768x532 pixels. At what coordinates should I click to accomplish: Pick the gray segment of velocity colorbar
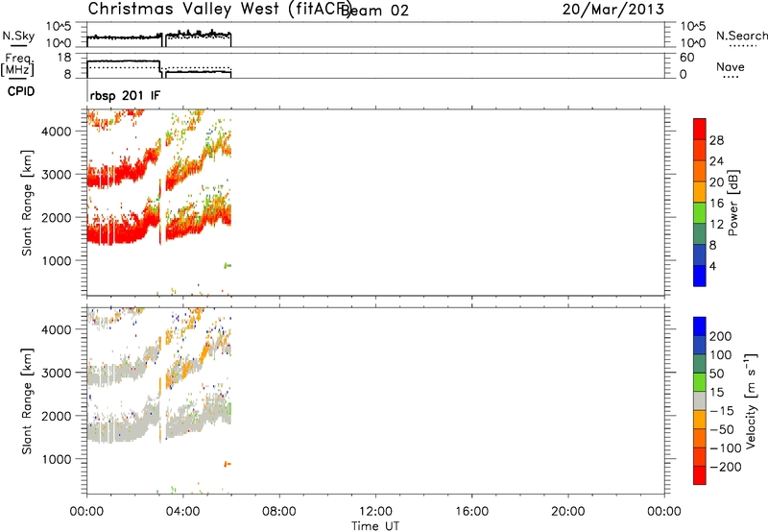(700, 401)
